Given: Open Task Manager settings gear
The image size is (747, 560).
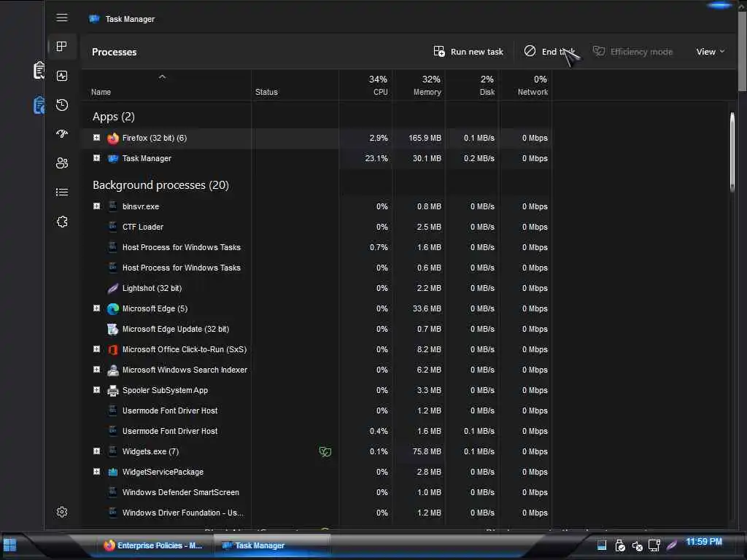Looking at the screenshot, I should [62, 512].
